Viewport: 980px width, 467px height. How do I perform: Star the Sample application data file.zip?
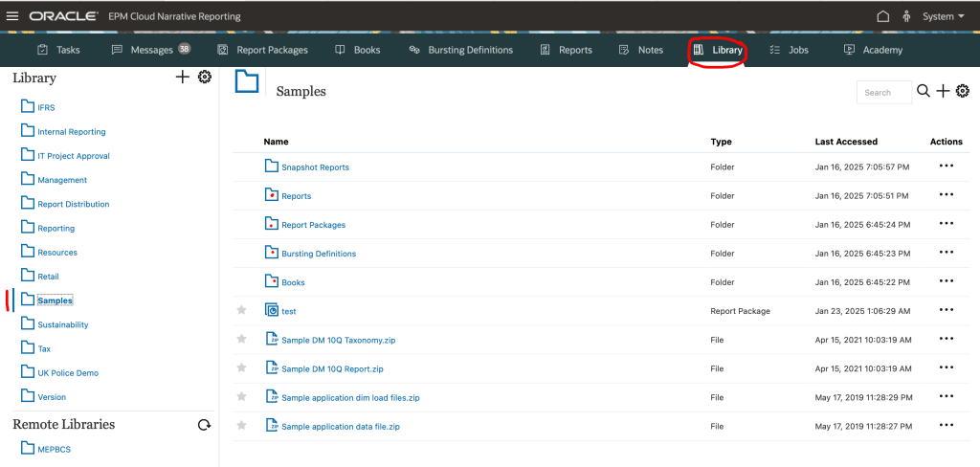pyautogui.click(x=242, y=425)
